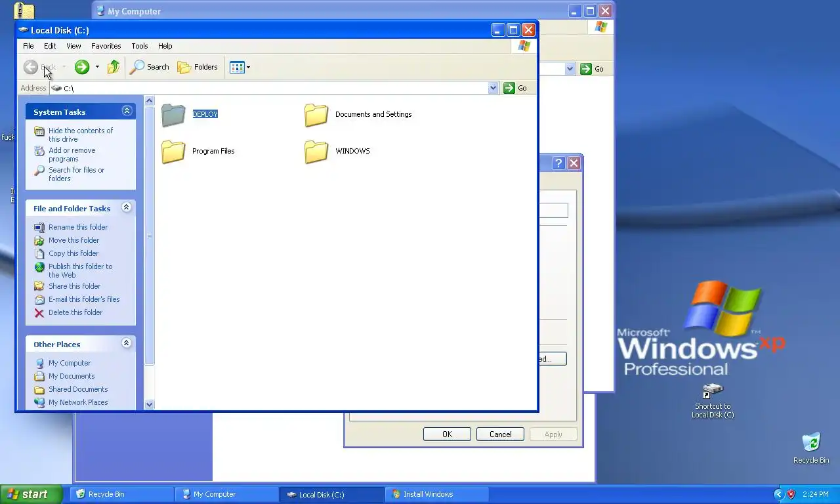
Task: Click Move this folder link
Action: [74, 240]
